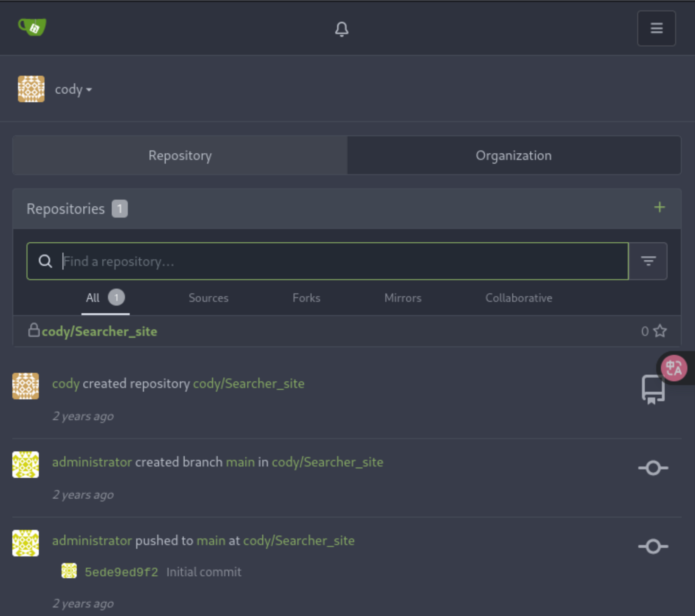Click the plus icon to add a repository
The image size is (695, 616).
(x=659, y=207)
